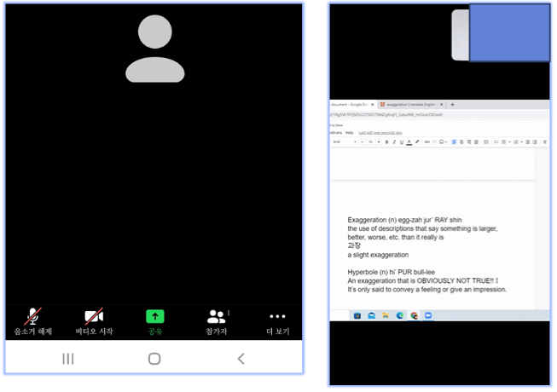Open Microsoft Store from the taskbar
Image resolution: width=557 pixels, height=392 pixels.
click(x=357, y=315)
